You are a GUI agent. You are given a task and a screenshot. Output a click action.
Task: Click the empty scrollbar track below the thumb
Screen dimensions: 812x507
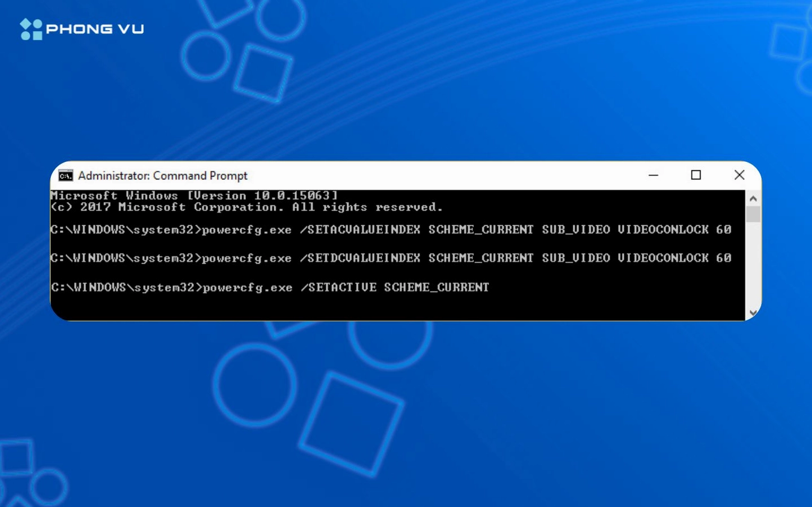point(753,266)
